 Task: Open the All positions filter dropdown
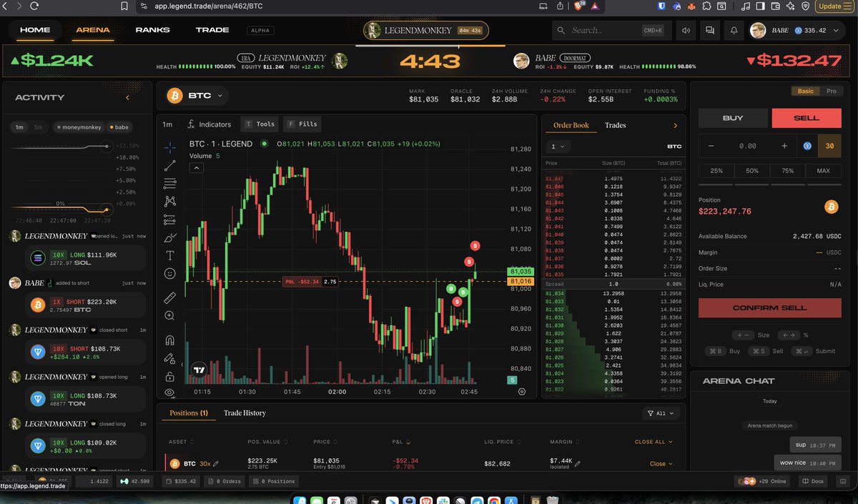(x=661, y=413)
